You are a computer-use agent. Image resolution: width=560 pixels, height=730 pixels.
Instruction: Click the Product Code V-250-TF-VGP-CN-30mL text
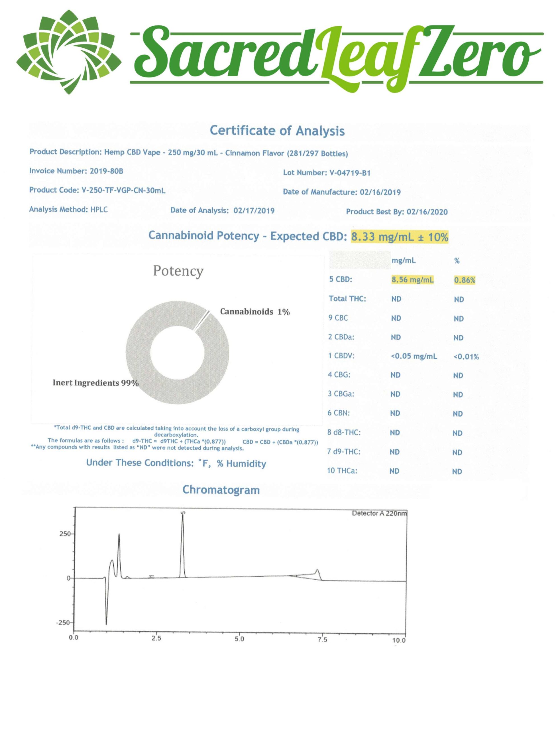[x=97, y=190]
